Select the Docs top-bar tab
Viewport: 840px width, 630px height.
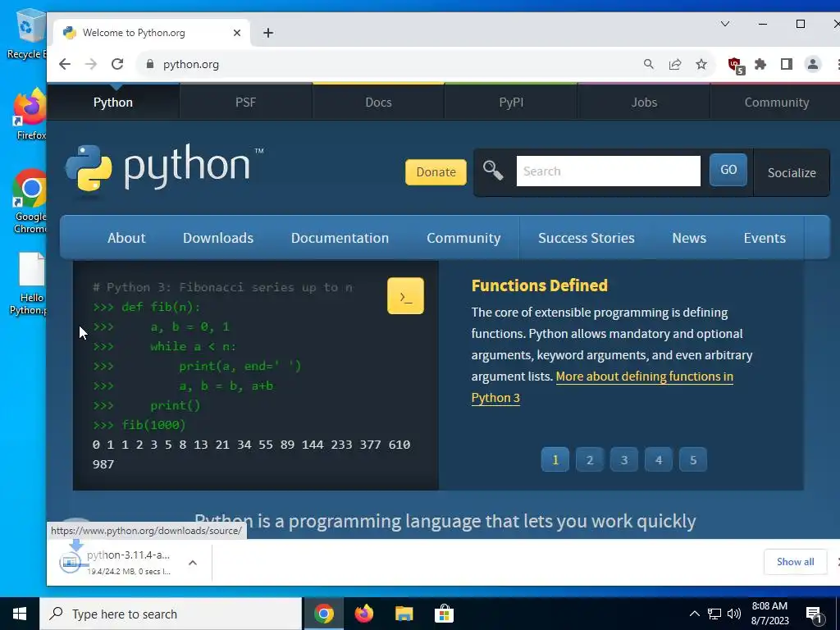[379, 103]
